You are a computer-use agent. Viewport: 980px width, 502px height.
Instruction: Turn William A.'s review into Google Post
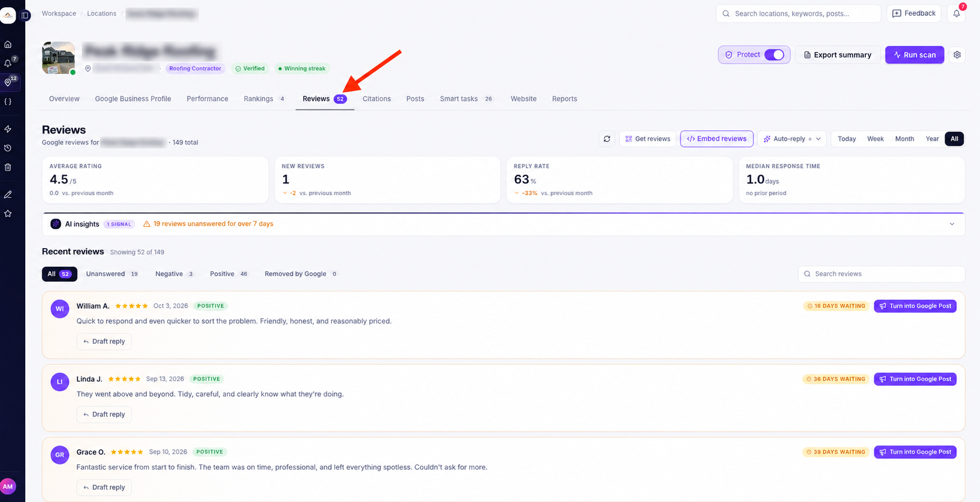coord(915,306)
